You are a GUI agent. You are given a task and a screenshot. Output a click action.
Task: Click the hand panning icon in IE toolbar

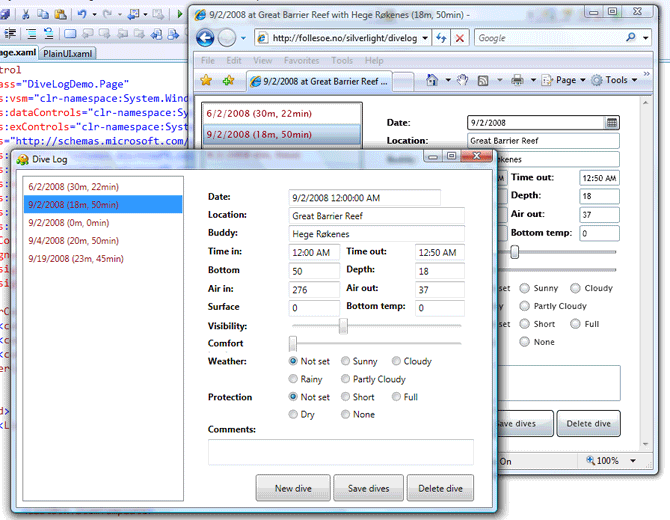coord(462,80)
